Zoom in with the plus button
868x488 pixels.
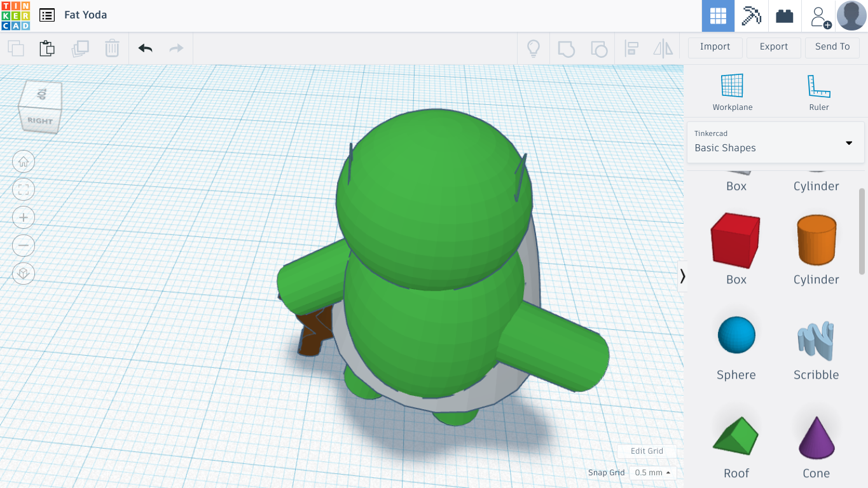point(24,217)
